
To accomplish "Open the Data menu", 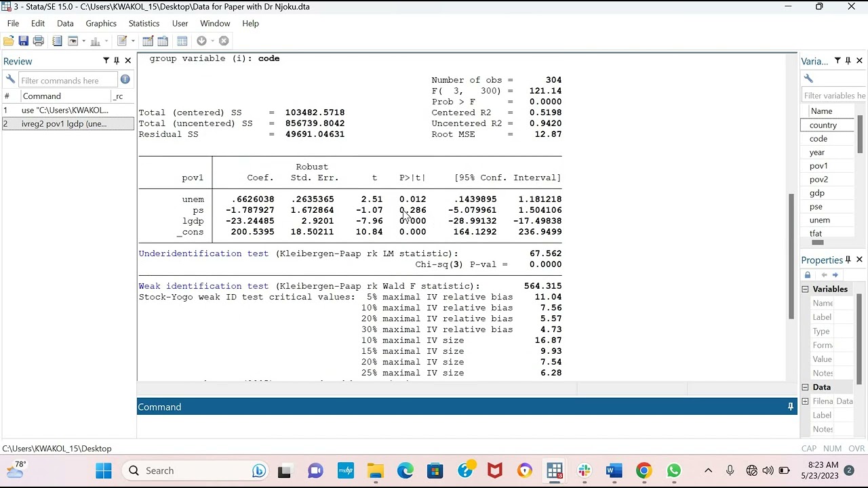I will (x=65, y=23).
